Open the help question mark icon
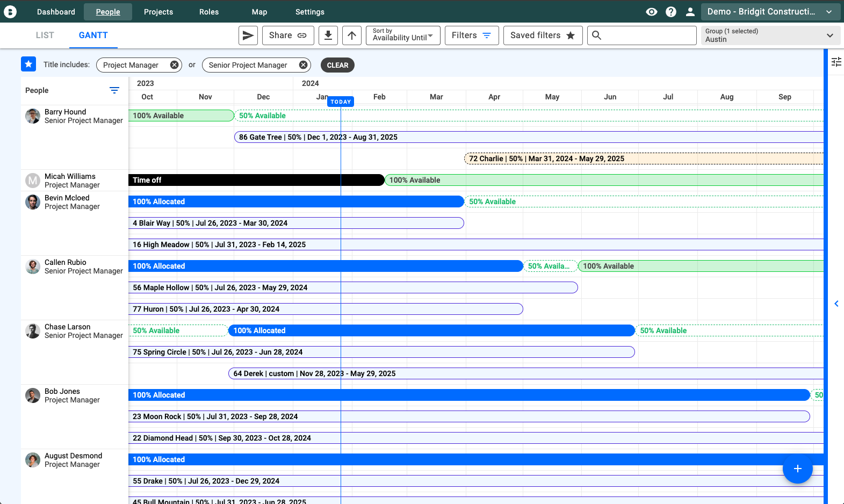Image resolution: width=844 pixels, height=504 pixels. coord(670,12)
